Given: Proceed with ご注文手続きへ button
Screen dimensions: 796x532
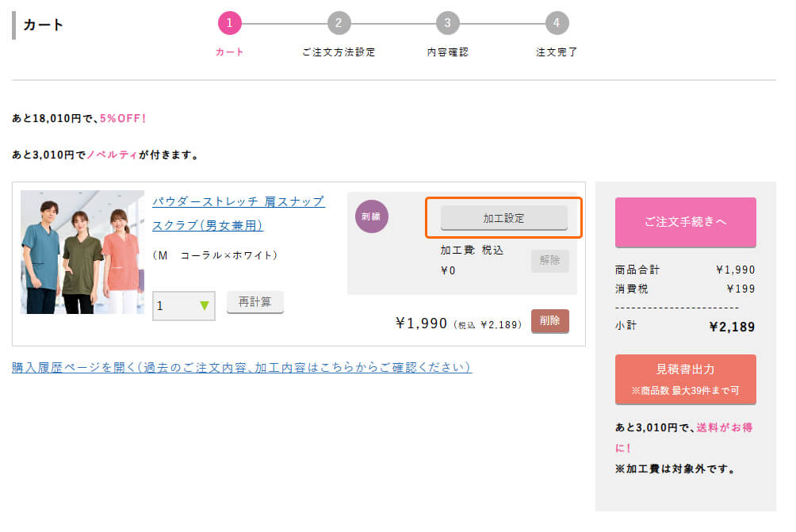Looking at the screenshot, I should 685,222.
